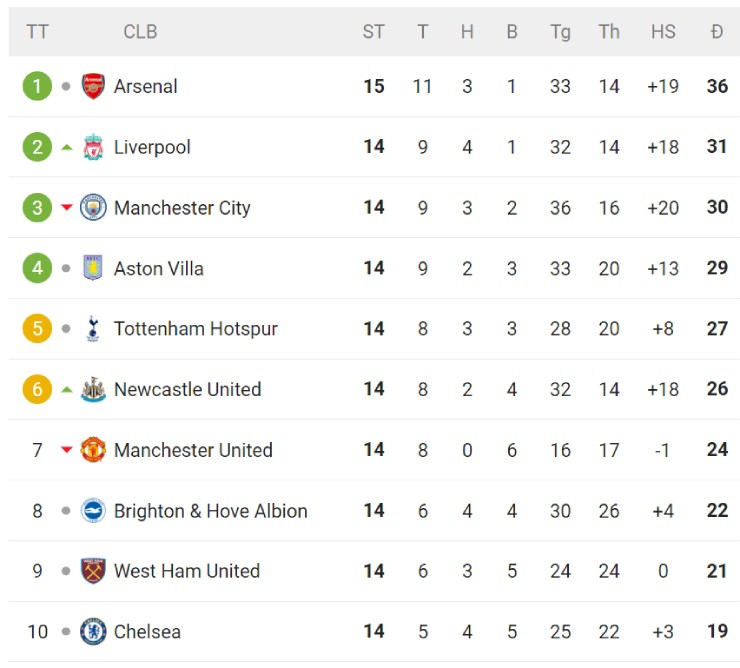Click the Tottenham Hotspur crest icon
Screen dimensions: 740x668
(x=93, y=329)
